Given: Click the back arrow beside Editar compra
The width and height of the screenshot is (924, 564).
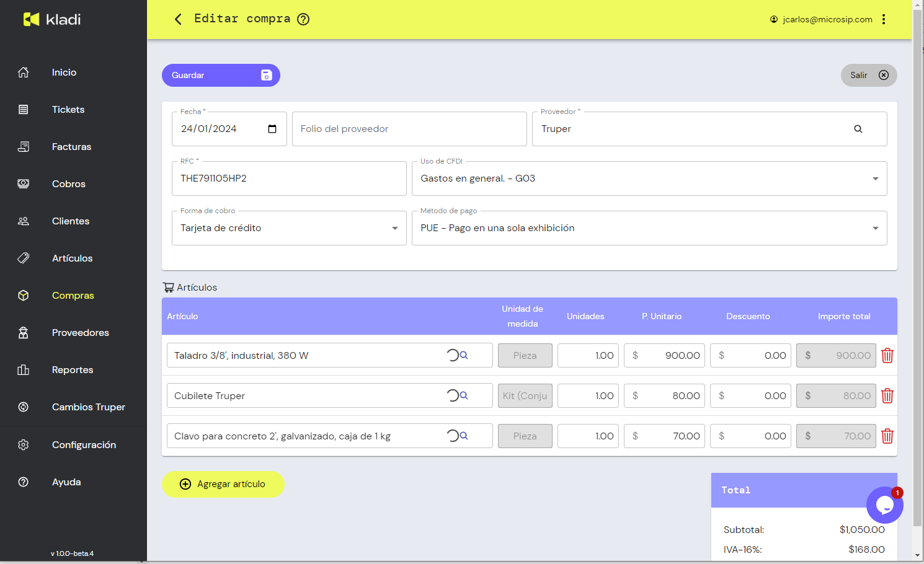Looking at the screenshot, I should pyautogui.click(x=178, y=19).
